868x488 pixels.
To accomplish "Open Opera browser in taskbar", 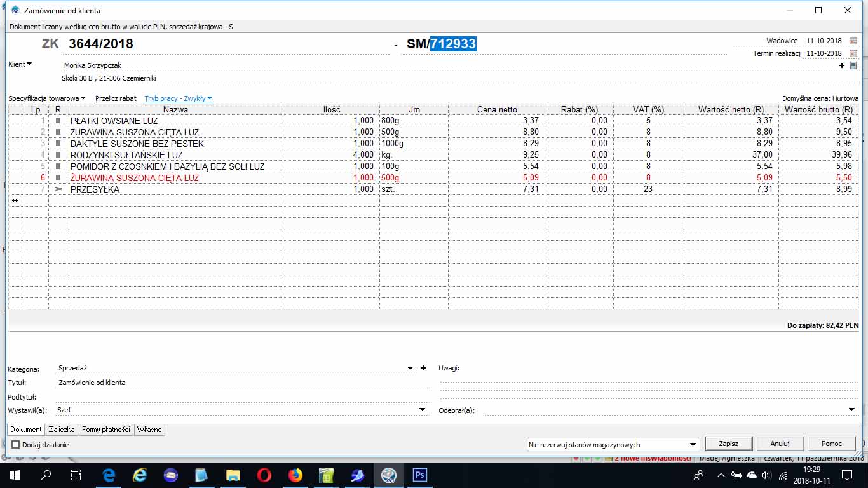I will pos(264,475).
